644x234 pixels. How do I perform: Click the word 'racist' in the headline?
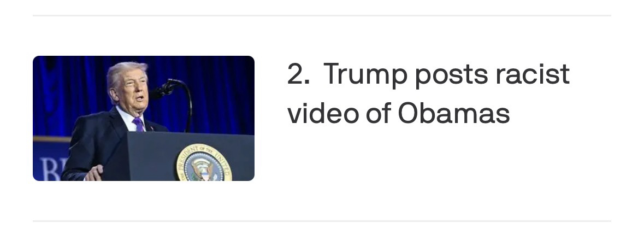tap(532, 74)
